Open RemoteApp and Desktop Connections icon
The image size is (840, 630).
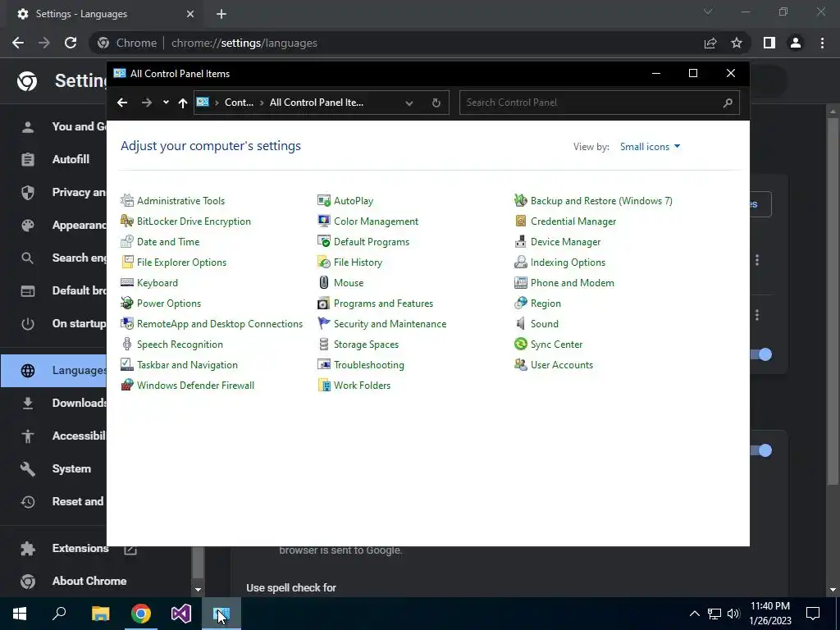[x=127, y=323]
